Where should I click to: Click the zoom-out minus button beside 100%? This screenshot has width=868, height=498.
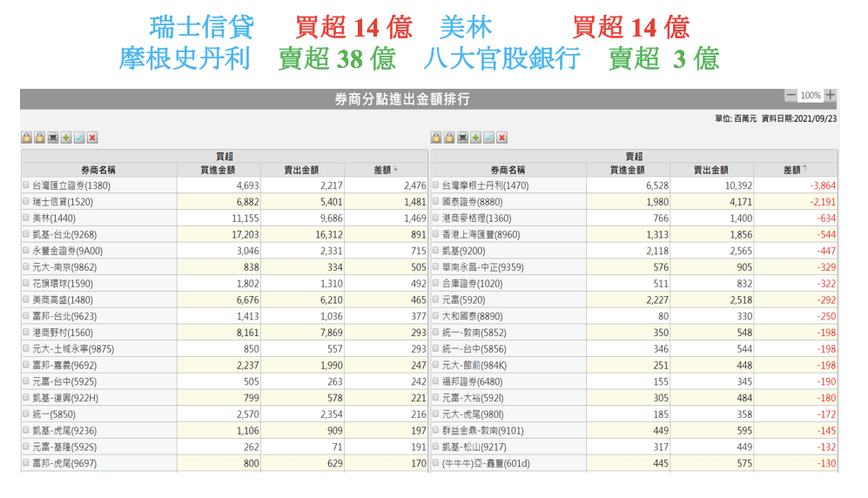point(791,95)
